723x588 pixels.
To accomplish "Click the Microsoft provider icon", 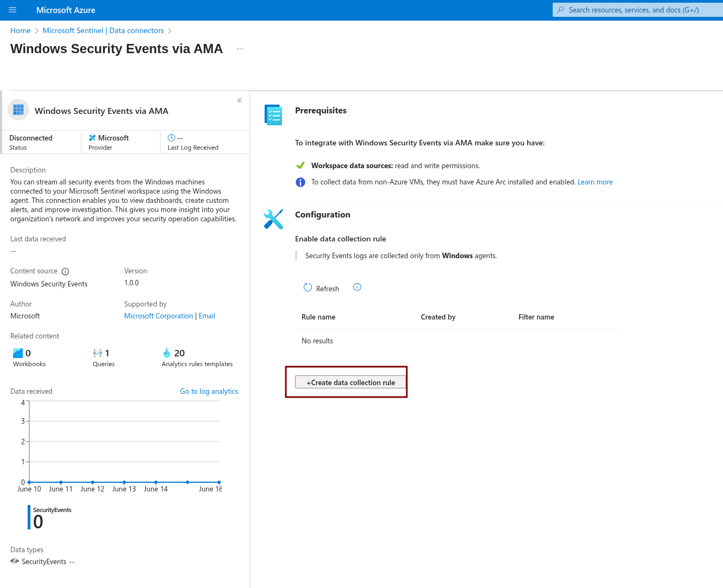I will [x=92, y=138].
